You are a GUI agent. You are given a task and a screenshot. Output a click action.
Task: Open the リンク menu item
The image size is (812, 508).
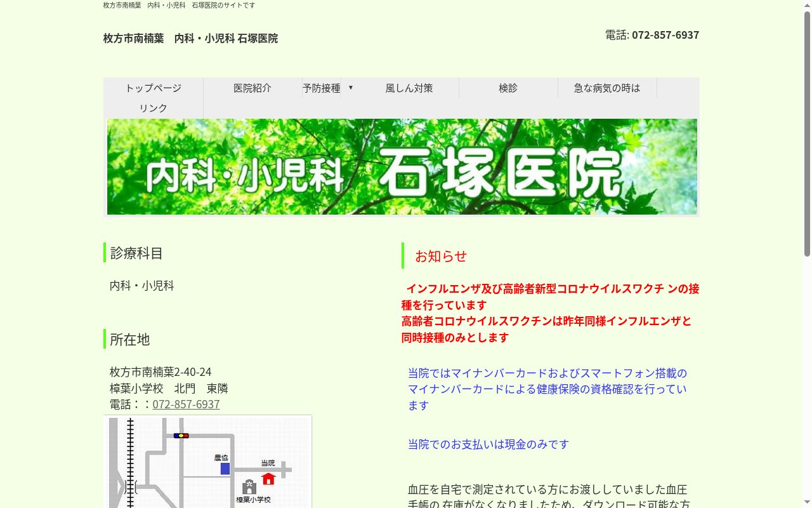(x=153, y=108)
